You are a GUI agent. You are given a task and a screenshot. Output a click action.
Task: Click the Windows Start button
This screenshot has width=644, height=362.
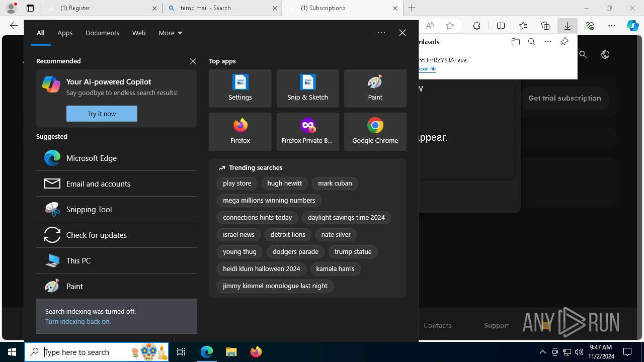[12, 352]
